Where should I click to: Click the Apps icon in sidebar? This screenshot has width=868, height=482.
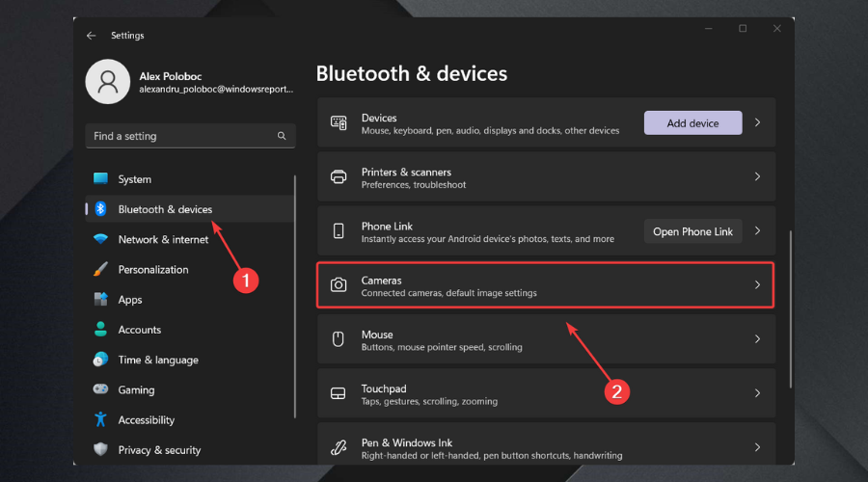pyautogui.click(x=100, y=299)
